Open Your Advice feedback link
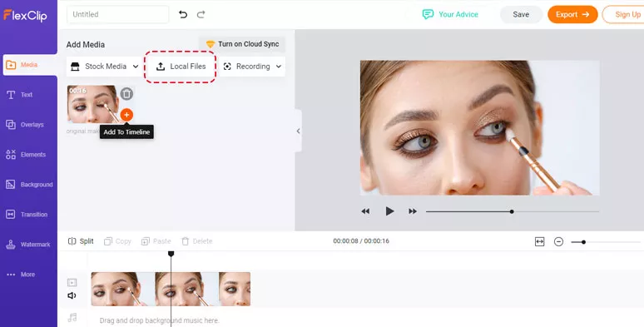644x327 pixels. (x=450, y=14)
